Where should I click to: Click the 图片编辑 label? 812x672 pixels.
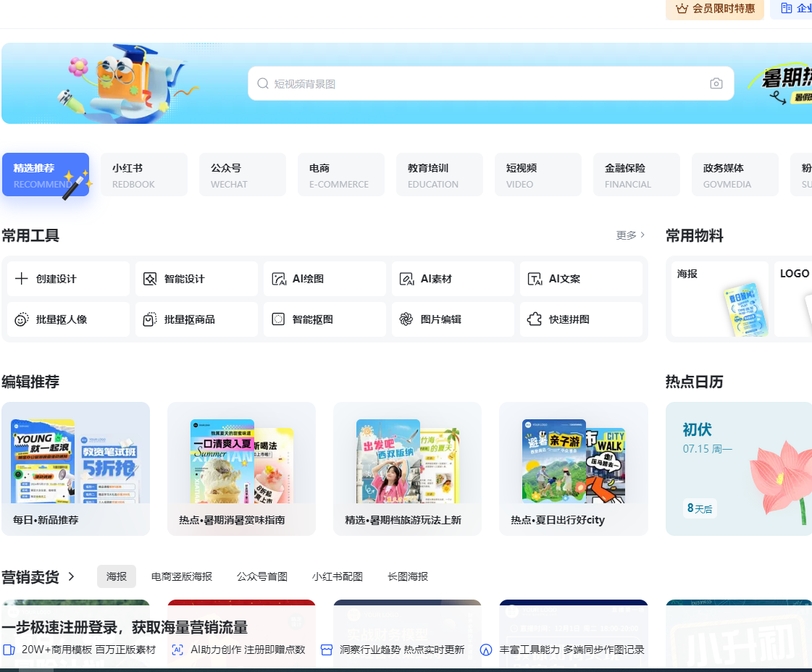coord(440,319)
